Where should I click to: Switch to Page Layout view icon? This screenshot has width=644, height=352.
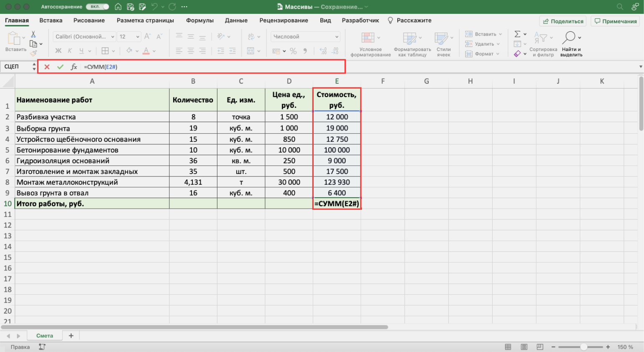pyautogui.click(x=524, y=347)
